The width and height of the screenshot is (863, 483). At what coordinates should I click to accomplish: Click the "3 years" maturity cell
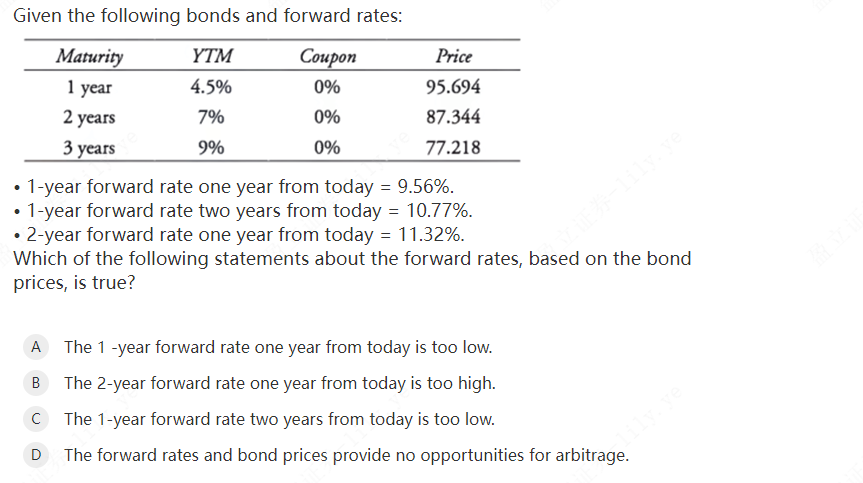[89, 148]
